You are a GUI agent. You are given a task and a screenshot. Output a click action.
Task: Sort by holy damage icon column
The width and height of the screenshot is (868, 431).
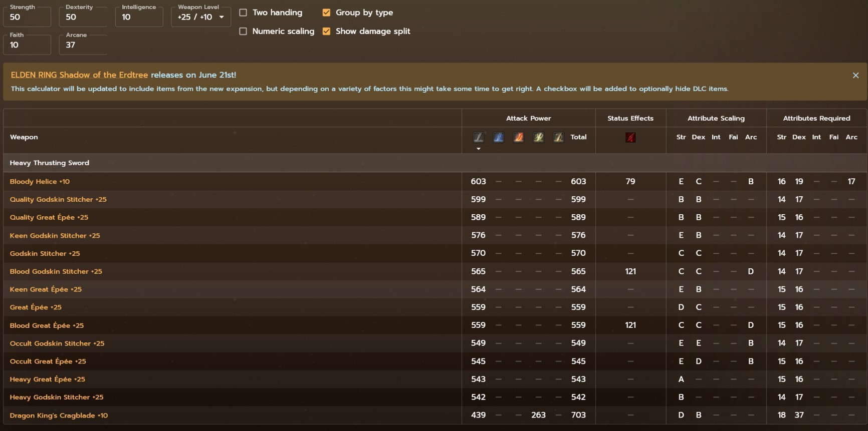pos(559,137)
